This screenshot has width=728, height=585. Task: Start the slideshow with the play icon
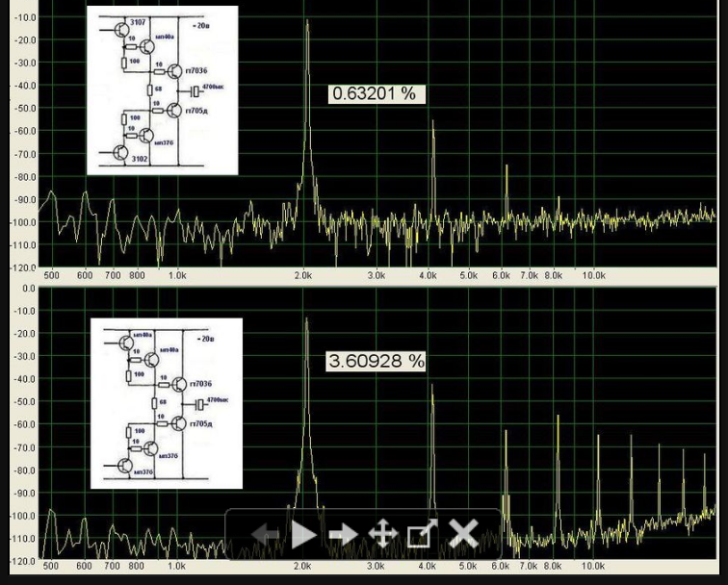(x=303, y=534)
